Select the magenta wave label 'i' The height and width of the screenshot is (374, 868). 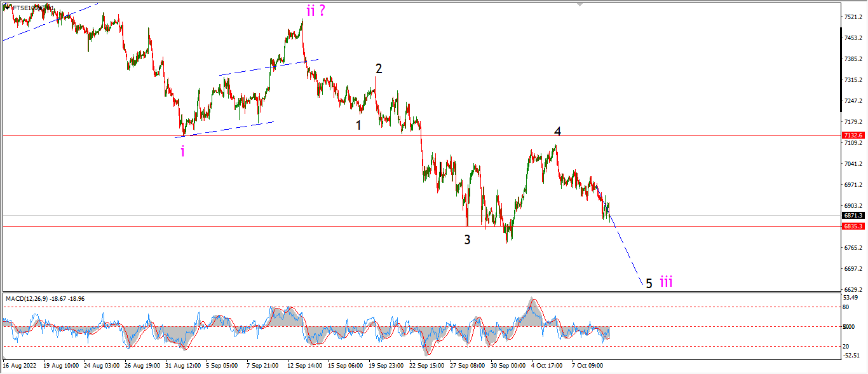click(x=183, y=151)
